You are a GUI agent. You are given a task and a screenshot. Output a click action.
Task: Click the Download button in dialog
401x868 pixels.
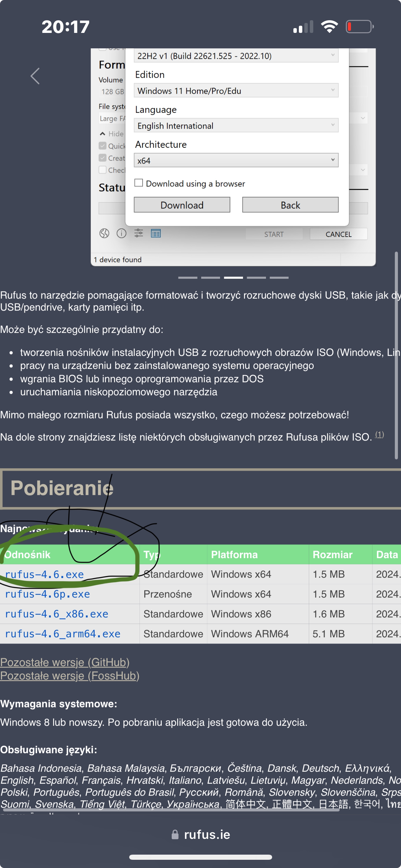pyautogui.click(x=182, y=205)
